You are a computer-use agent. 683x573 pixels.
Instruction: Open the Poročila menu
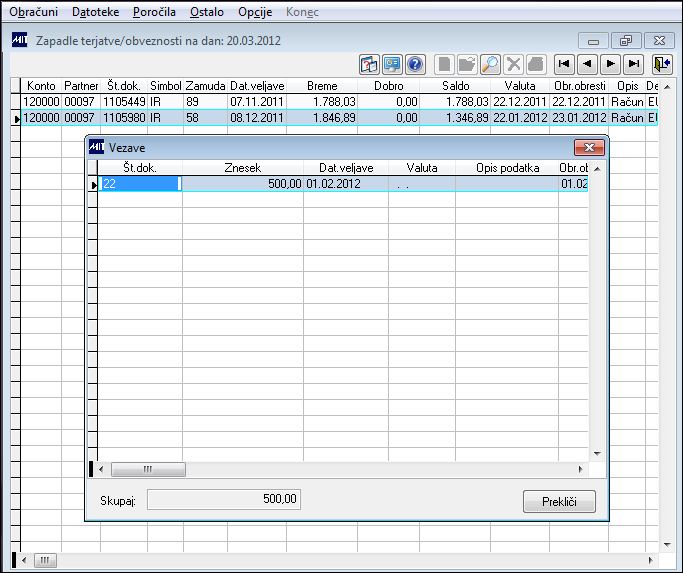[154, 12]
